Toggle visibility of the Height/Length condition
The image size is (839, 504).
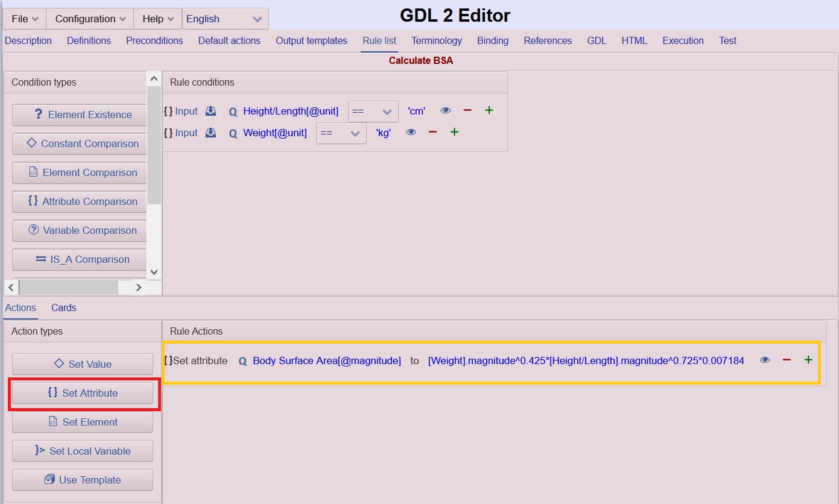[x=445, y=110]
